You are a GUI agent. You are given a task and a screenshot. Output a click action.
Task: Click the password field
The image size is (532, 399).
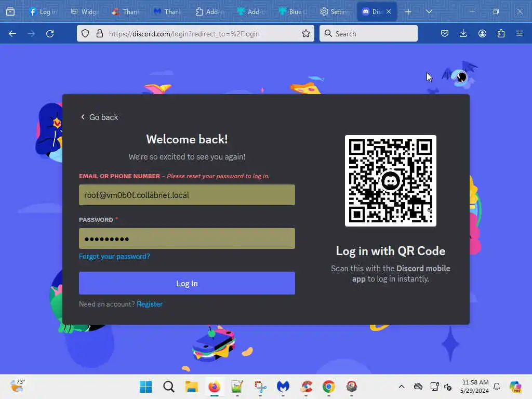point(187,238)
